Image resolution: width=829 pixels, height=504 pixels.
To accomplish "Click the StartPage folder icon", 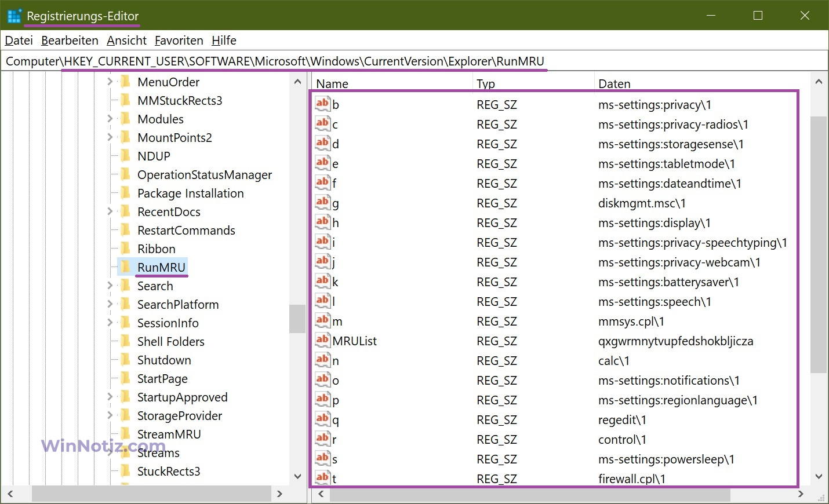I will pyautogui.click(x=125, y=378).
